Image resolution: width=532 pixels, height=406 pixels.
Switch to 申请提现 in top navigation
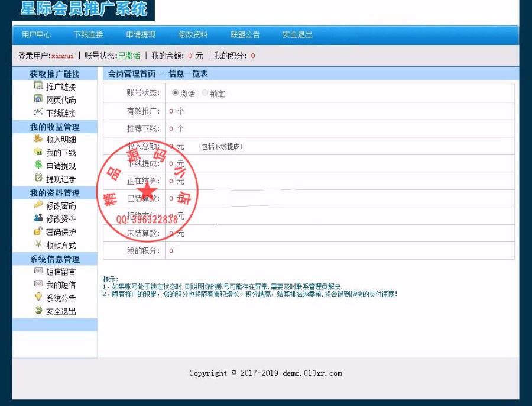(141, 34)
